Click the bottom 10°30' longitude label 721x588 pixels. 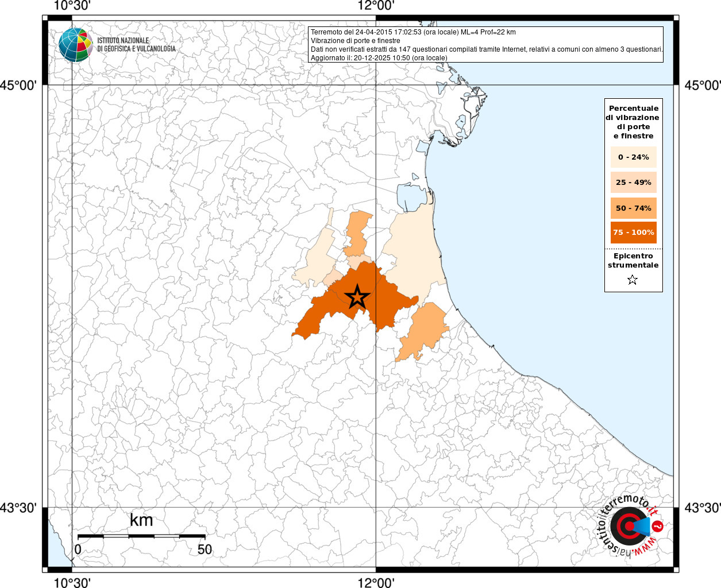[72, 582]
